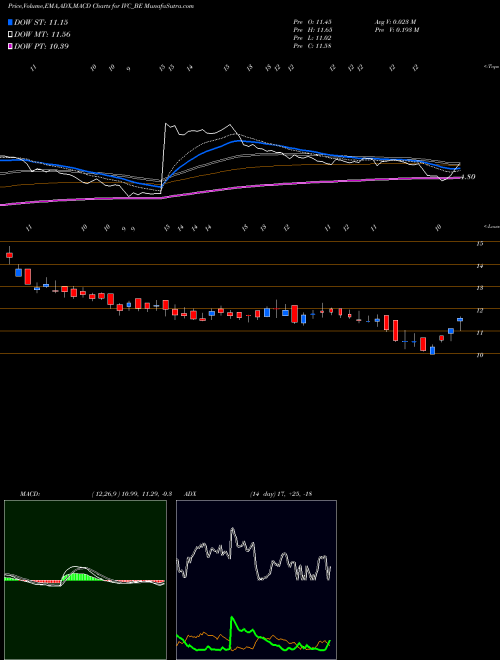Click the 4.80 label on EMA chart

(468, 177)
